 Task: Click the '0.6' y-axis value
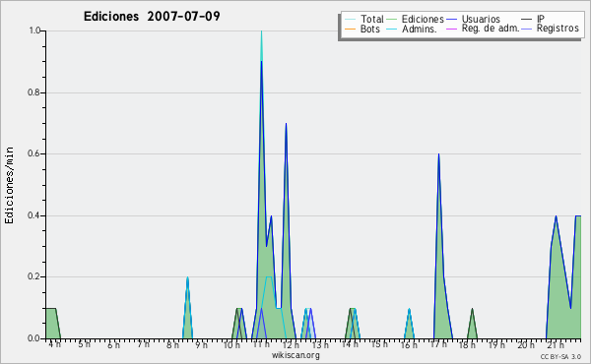(34, 153)
